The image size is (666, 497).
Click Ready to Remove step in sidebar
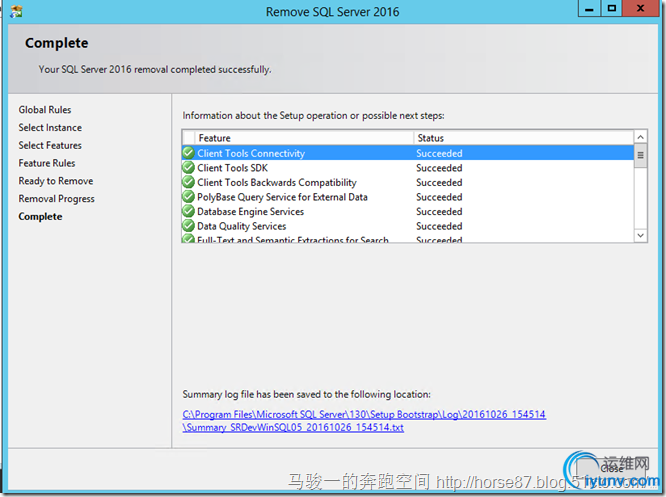(x=56, y=181)
